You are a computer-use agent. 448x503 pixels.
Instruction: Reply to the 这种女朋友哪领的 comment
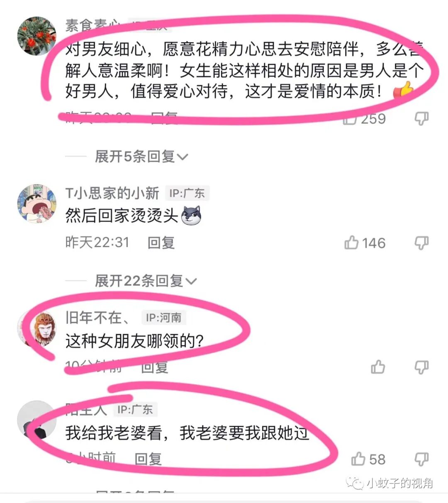[x=154, y=367]
